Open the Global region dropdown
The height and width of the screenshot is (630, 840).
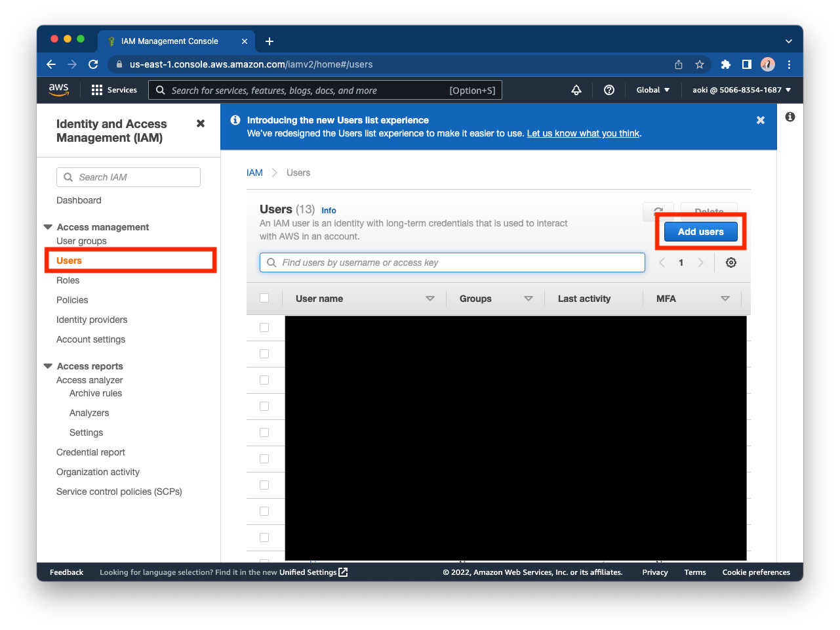pos(653,90)
